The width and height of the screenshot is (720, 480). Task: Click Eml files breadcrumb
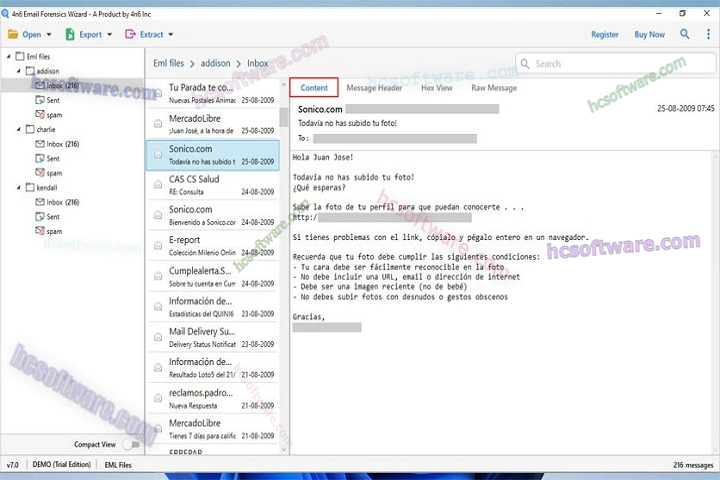coord(169,63)
